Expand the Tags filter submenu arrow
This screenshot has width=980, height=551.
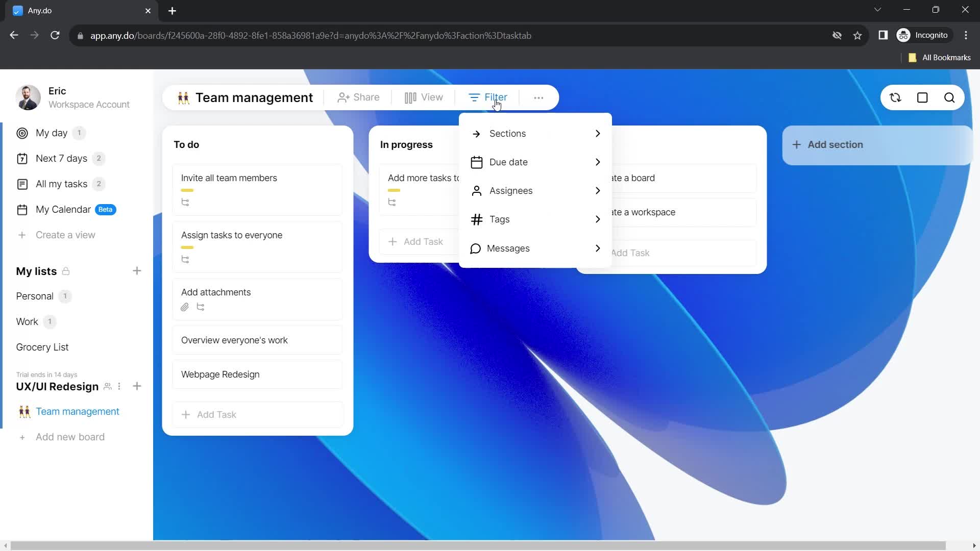[x=598, y=219]
